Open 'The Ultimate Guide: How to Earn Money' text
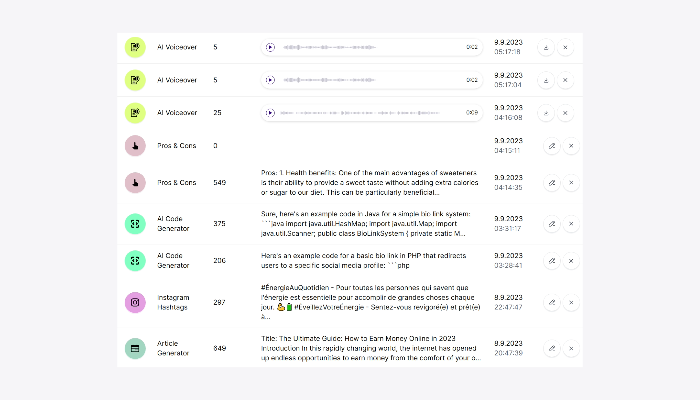The width and height of the screenshot is (700, 400). pos(371,348)
